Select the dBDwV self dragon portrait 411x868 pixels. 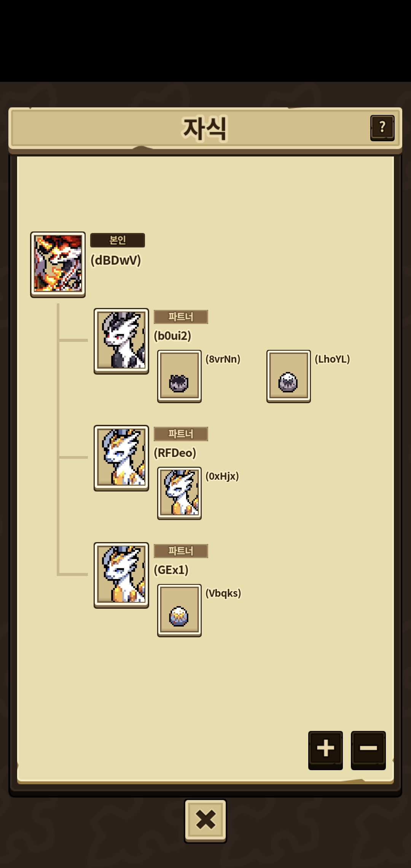(58, 265)
